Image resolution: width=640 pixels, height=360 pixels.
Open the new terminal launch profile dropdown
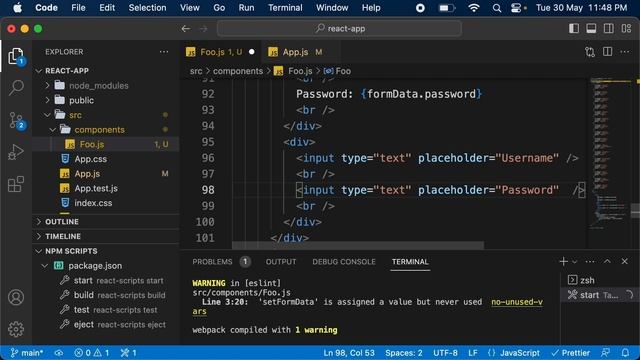coord(574,262)
